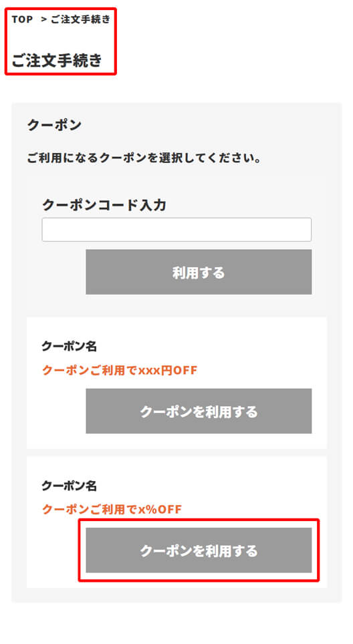Apply the x%OFF coupon with クーポンを利用する
The width and height of the screenshot is (353, 644).
199,550
